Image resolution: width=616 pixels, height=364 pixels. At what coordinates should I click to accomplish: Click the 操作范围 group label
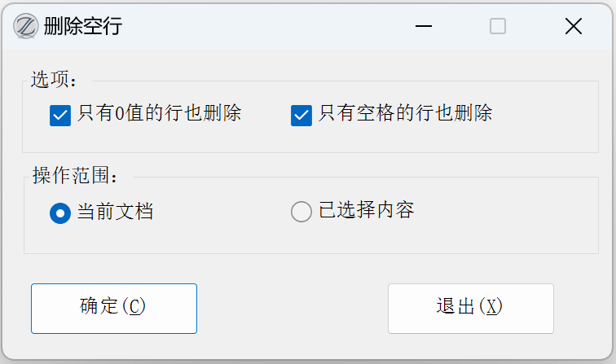pos(75,177)
